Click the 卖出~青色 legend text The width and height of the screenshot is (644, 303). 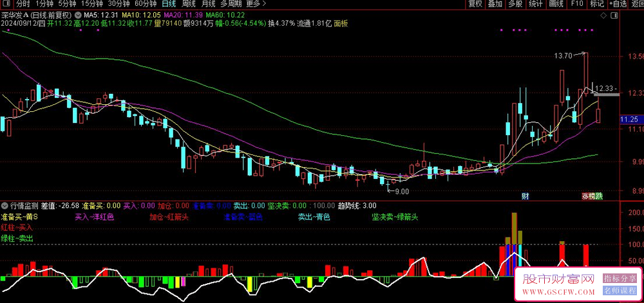[x=314, y=217]
